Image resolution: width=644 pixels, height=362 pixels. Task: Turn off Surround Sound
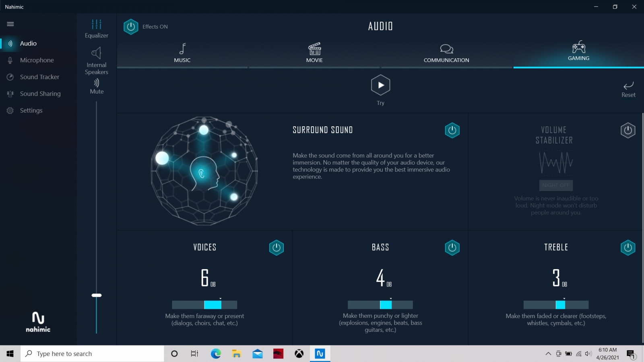click(x=452, y=130)
